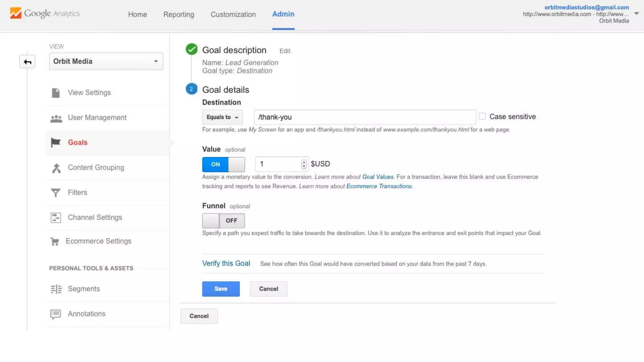Click the View Settings document icon
The height and width of the screenshot is (362, 644).
(x=56, y=93)
